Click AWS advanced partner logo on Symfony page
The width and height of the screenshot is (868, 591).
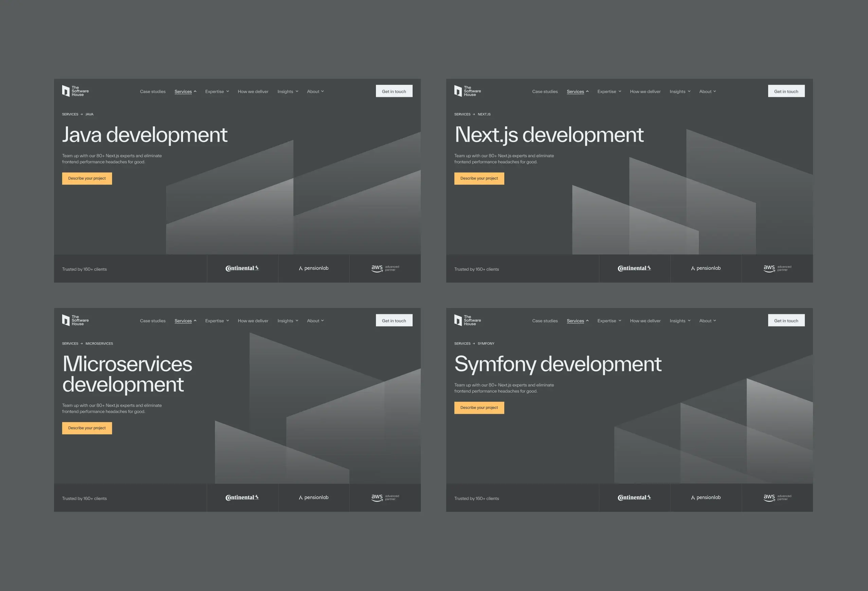click(x=777, y=498)
